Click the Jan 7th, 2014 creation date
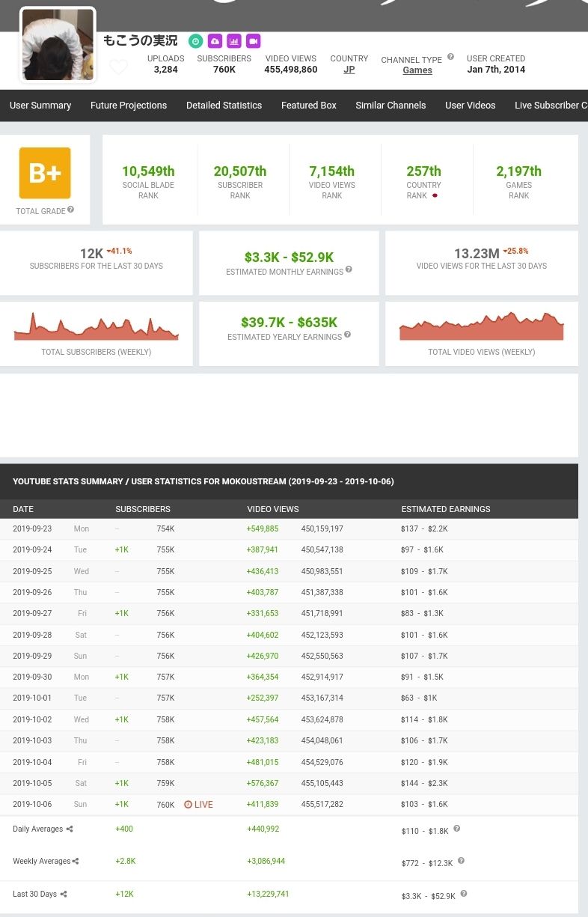The height and width of the screenshot is (917, 588). (496, 70)
